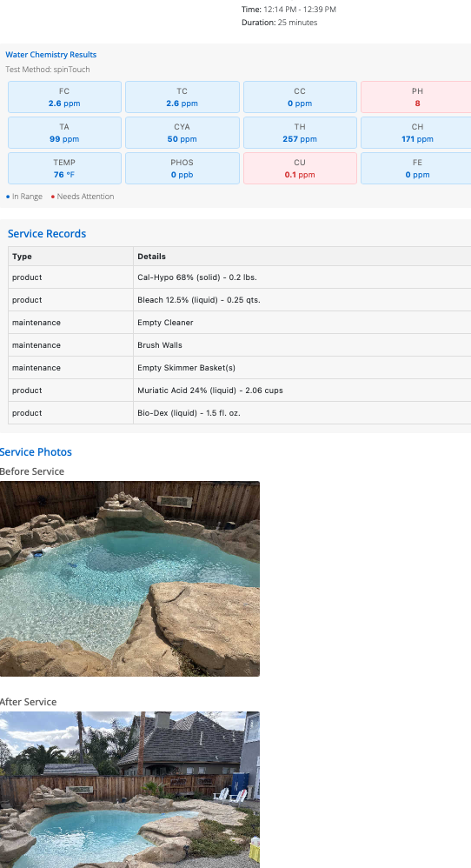Click the Time 12:14 PM - 12:39 PM text
Image resolution: width=471 pixels, height=868 pixels.
289,10
